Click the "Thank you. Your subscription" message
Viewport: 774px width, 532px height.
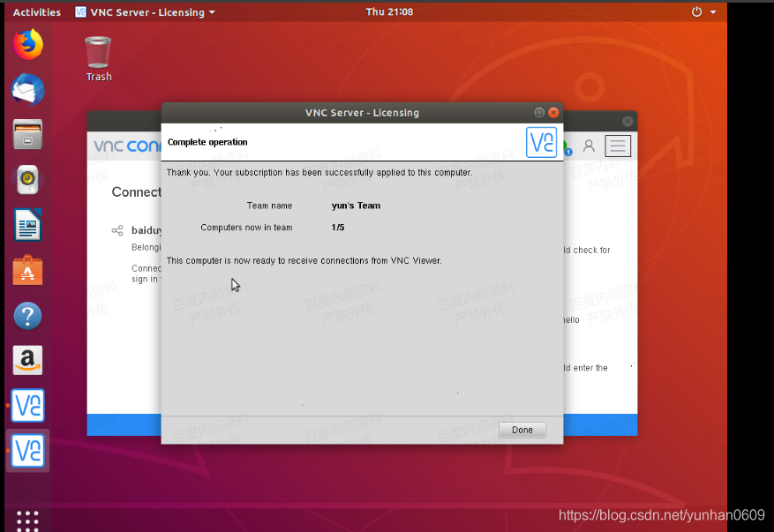coord(319,173)
